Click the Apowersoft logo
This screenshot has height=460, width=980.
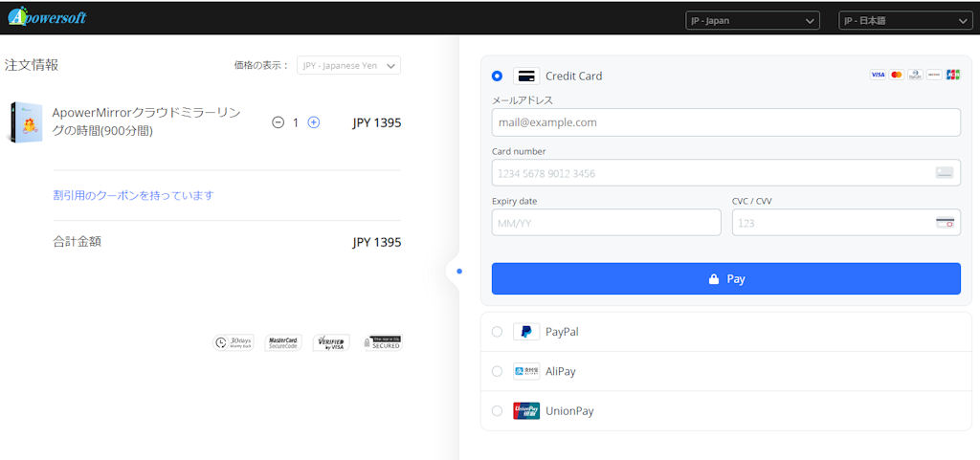pos(47,17)
